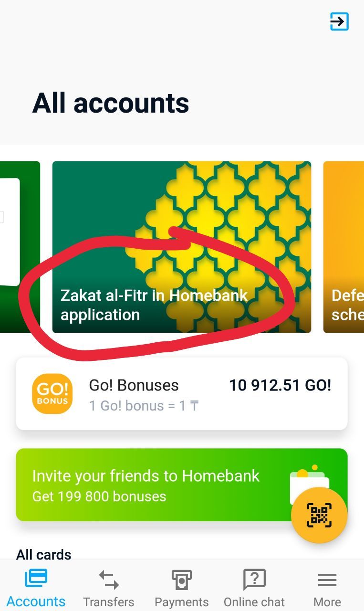Open the More hamburger menu icon
This screenshot has height=611, width=364.
[x=327, y=580]
